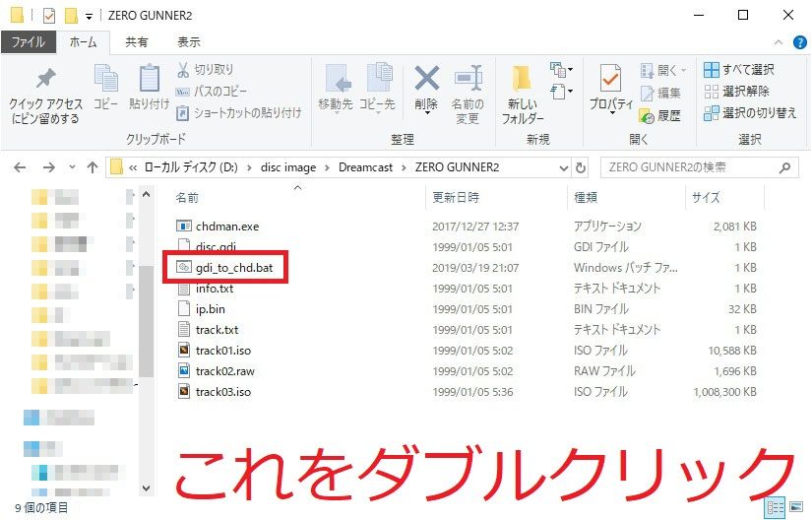Pin folder to Quick Access
Image resolution: width=812 pixels, height=520 pixels.
click(45, 96)
